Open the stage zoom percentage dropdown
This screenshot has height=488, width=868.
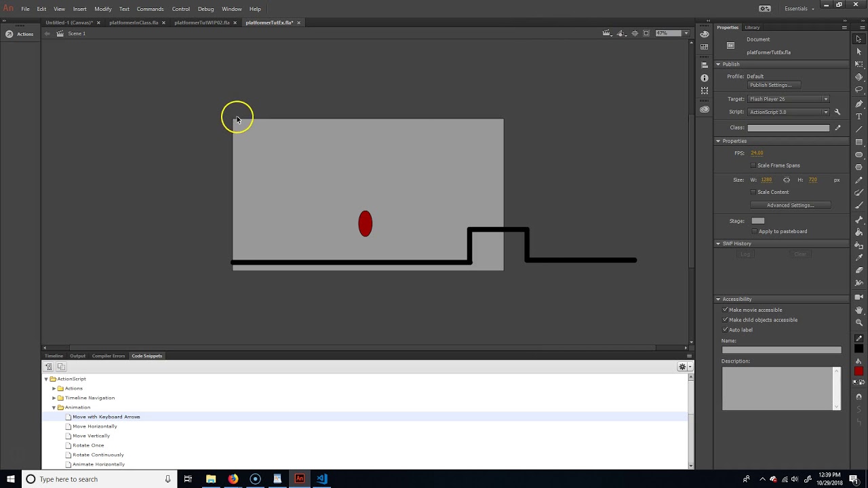[x=686, y=33]
